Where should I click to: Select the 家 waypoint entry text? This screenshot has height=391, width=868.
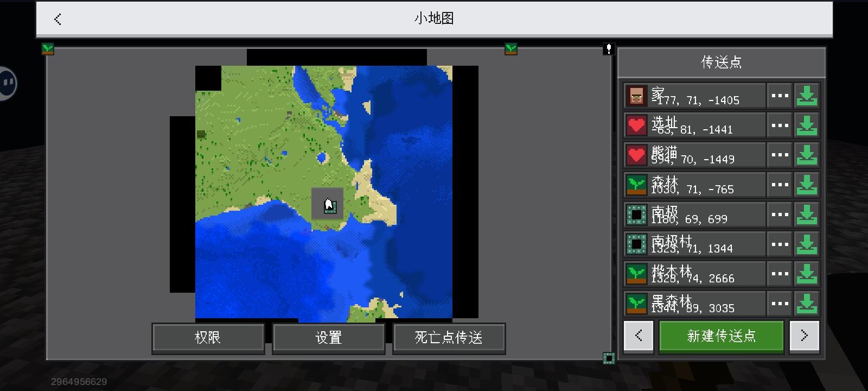pyautogui.click(x=695, y=96)
